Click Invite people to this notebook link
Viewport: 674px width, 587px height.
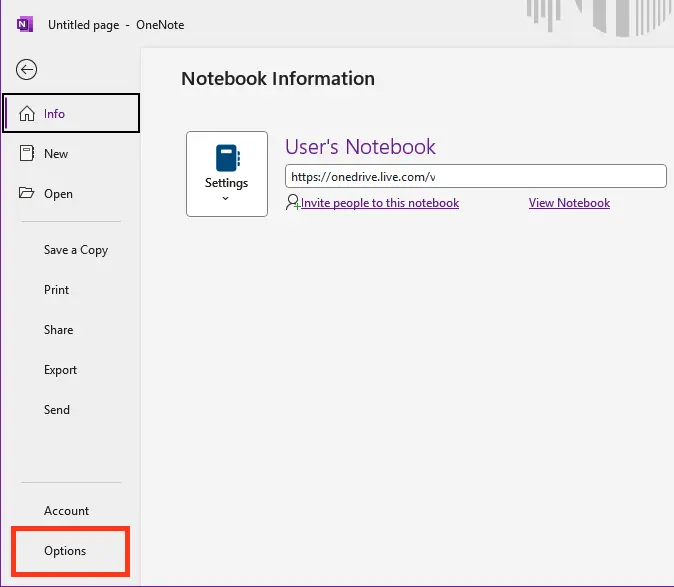380,203
